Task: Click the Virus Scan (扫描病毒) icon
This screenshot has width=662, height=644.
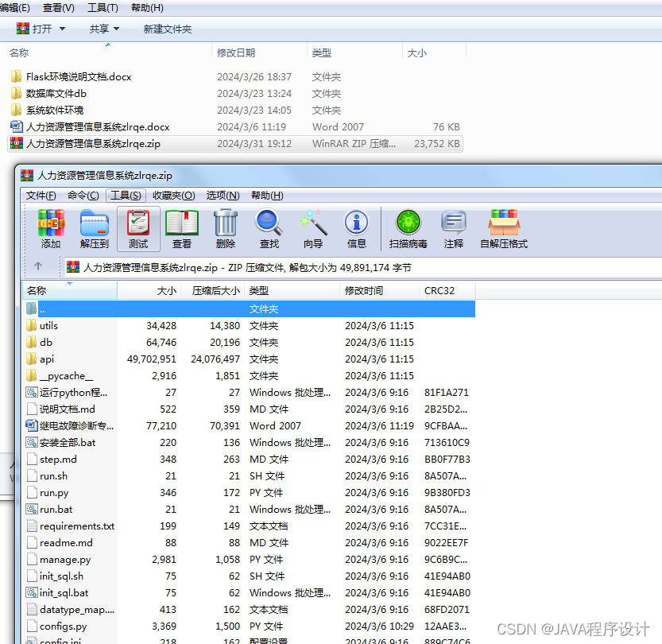Action: click(408, 222)
